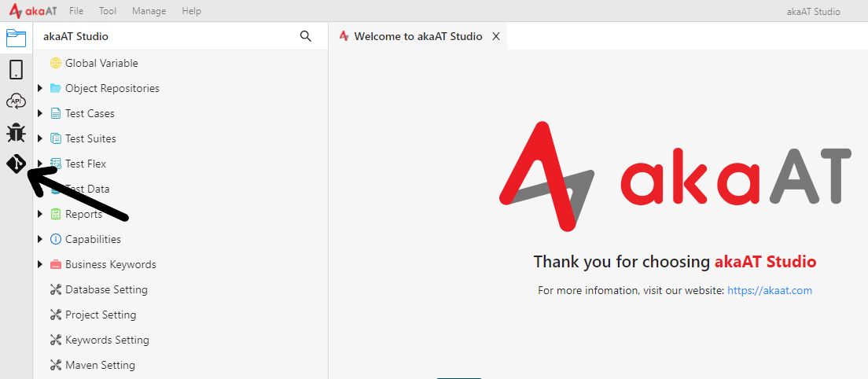Click the Maven Setting tools icon

[x=55, y=365]
